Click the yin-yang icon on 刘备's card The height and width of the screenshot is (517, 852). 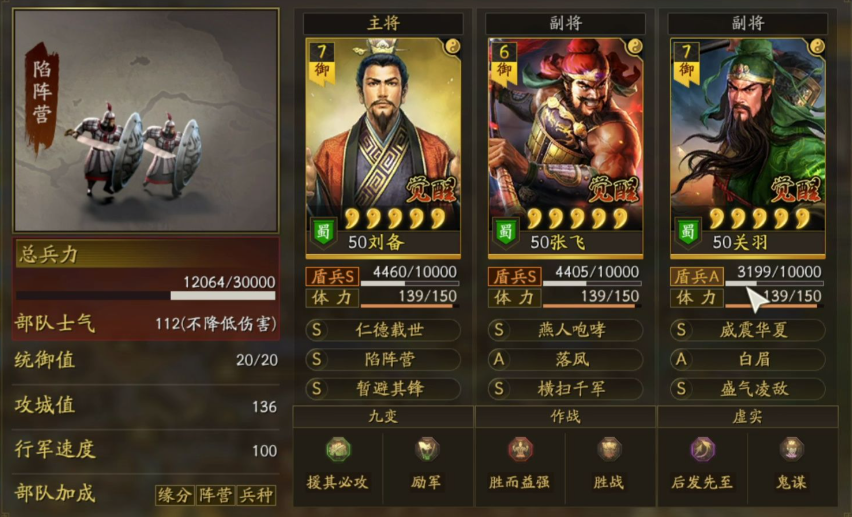[x=452, y=46]
